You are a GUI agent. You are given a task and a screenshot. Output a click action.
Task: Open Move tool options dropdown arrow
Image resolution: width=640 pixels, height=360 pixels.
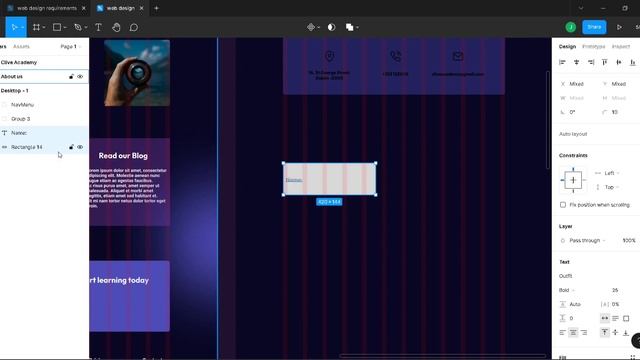22,27
